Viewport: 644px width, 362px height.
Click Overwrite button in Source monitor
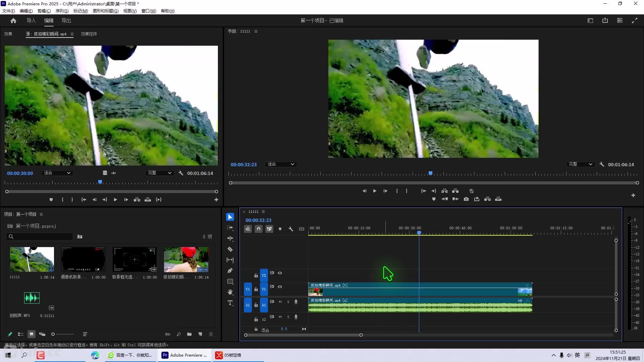point(148,200)
